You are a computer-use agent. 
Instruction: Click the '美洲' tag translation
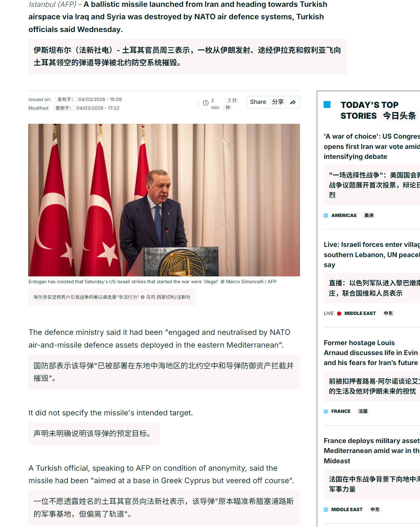[x=369, y=215]
